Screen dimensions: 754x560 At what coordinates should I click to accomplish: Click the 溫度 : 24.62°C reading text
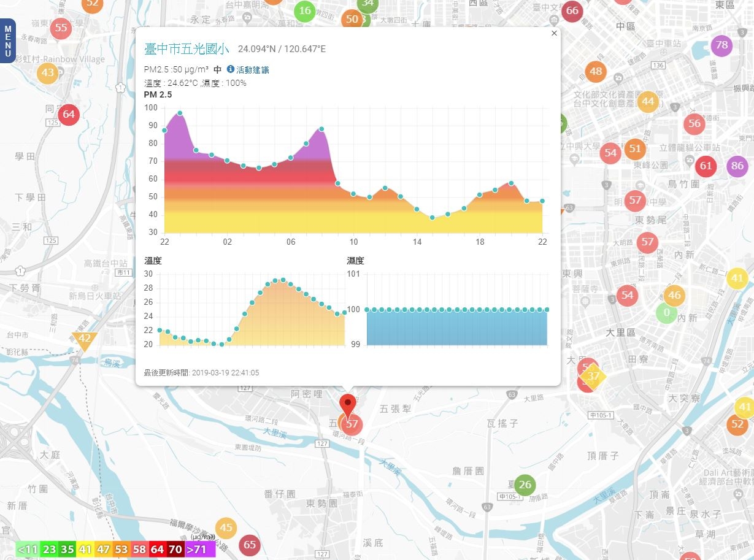(x=171, y=83)
